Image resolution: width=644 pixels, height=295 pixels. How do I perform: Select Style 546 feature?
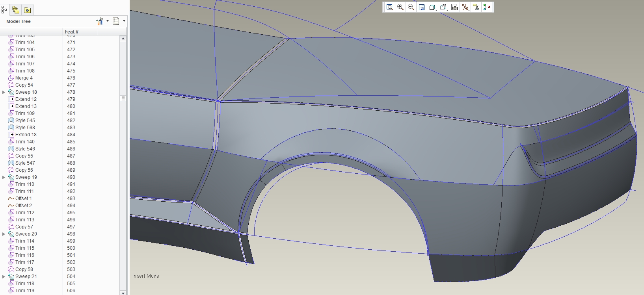pyautogui.click(x=25, y=149)
